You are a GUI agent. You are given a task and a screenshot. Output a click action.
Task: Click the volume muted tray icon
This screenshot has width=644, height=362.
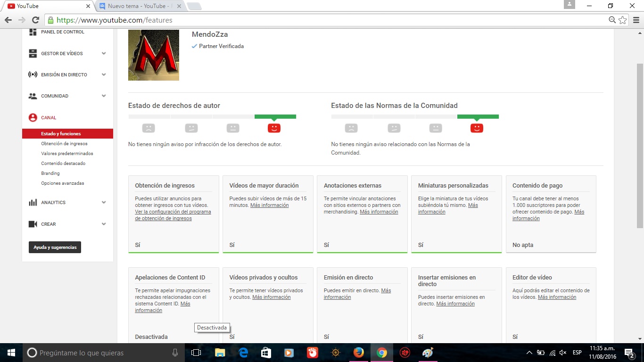point(563,353)
